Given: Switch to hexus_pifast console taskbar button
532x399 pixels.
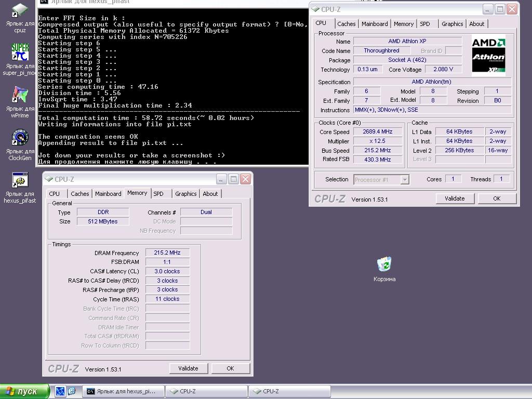Looking at the screenshot, I should coord(124,391).
